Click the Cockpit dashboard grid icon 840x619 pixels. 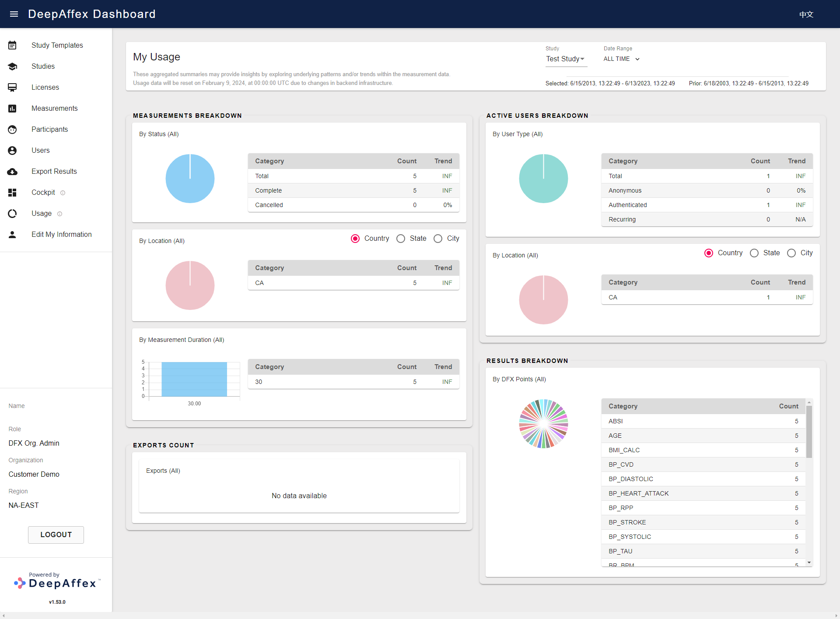click(12, 192)
